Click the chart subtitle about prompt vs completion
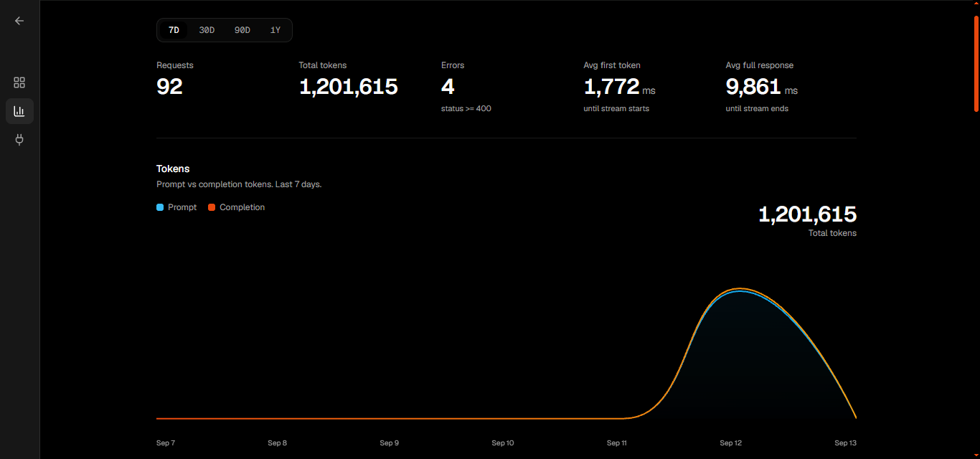The width and height of the screenshot is (980, 459). pyautogui.click(x=239, y=184)
